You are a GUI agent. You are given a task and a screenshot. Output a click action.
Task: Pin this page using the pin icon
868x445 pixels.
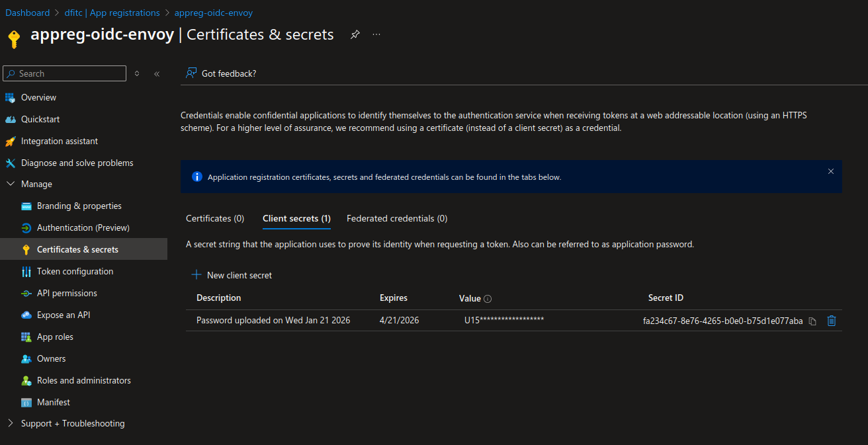point(355,34)
